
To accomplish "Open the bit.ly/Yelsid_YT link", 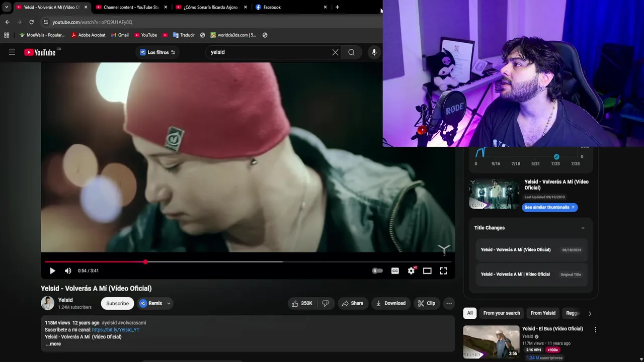I will coord(116,330).
